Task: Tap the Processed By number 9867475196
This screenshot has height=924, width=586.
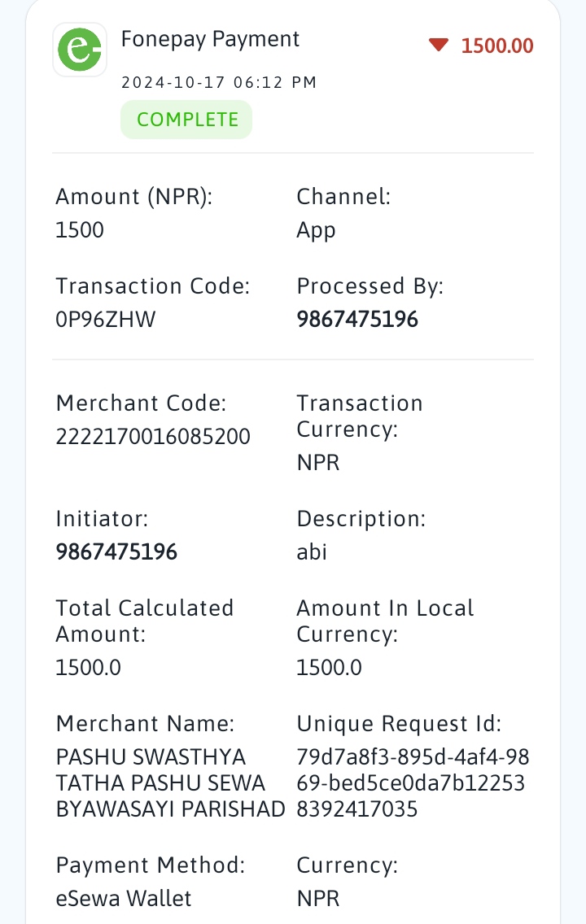Action: 357,320
